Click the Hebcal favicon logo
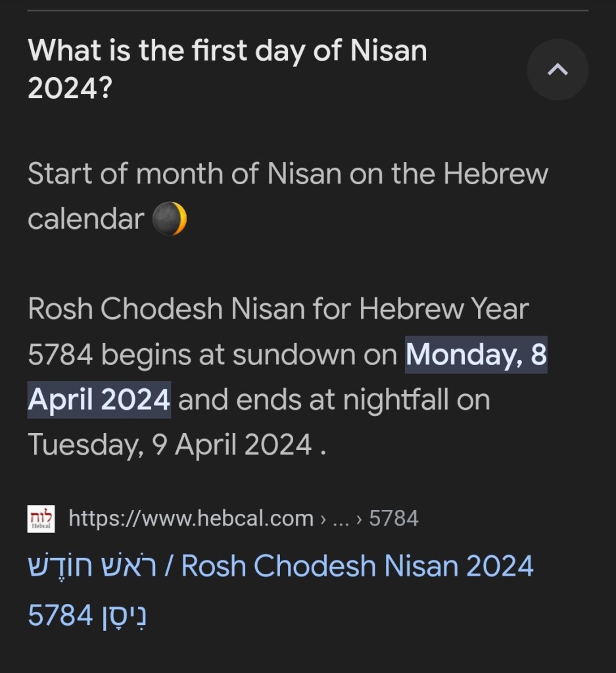This screenshot has width=616, height=673. [x=41, y=518]
